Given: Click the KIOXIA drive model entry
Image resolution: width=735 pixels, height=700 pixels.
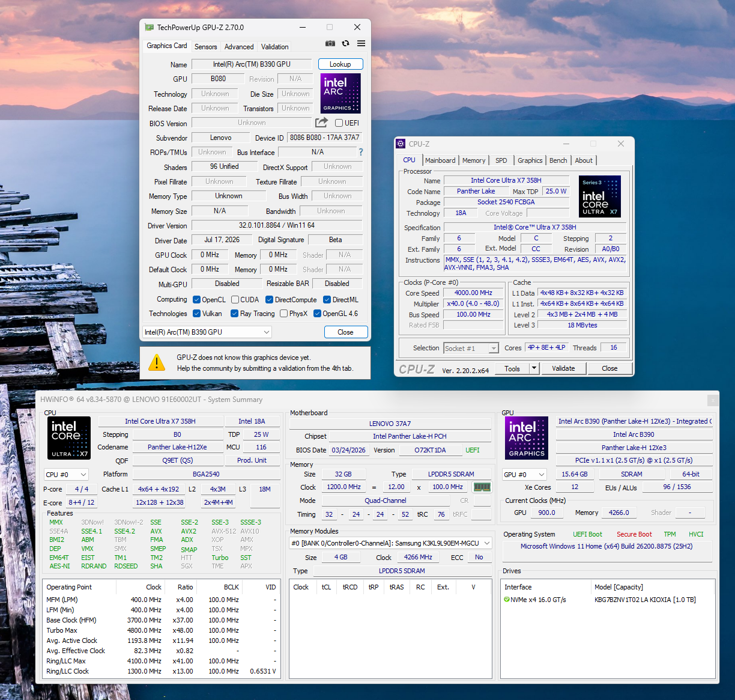Looking at the screenshot, I should point(645,600).
